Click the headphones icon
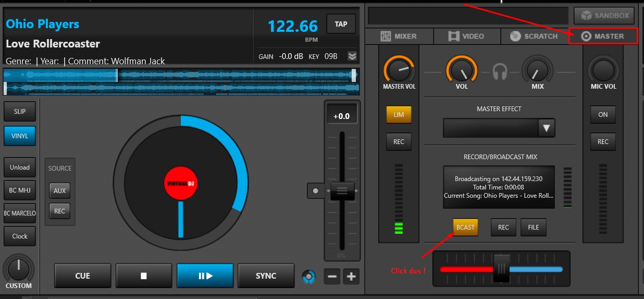644x299 pixels. 500,71
